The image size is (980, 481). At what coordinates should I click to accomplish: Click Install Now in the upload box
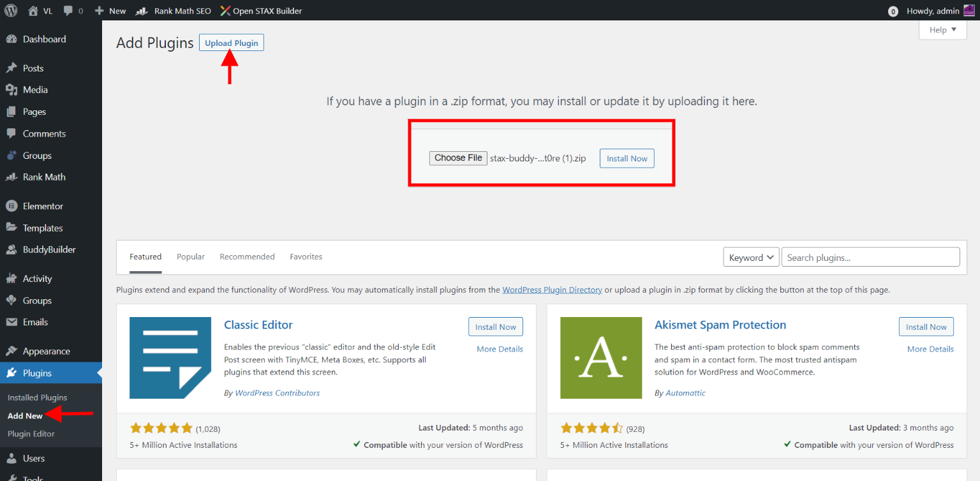[x=627, y=159]
